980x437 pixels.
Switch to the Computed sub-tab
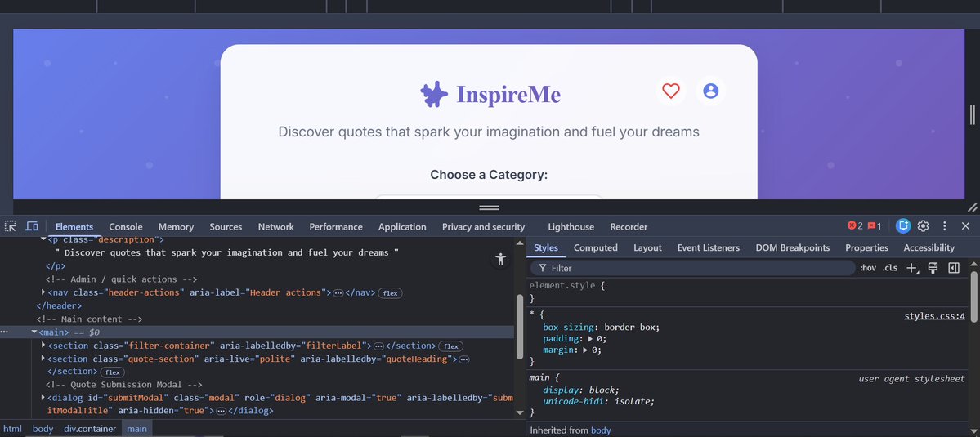point(596,247)
